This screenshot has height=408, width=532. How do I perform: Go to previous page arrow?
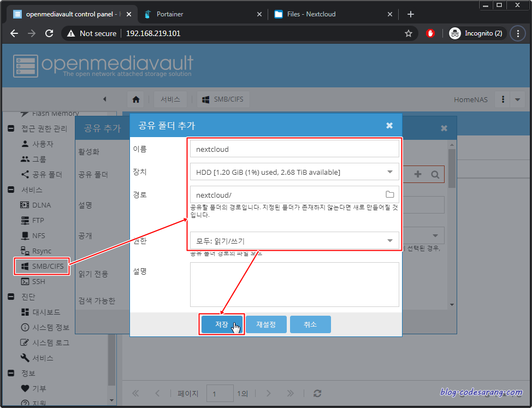pyautogui.click(x=157, y=393)
